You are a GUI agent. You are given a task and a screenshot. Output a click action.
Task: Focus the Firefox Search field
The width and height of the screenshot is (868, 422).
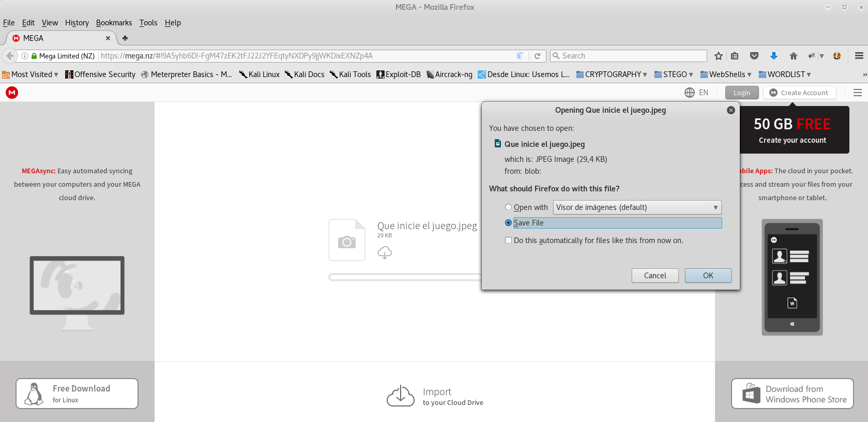[628, 56]
